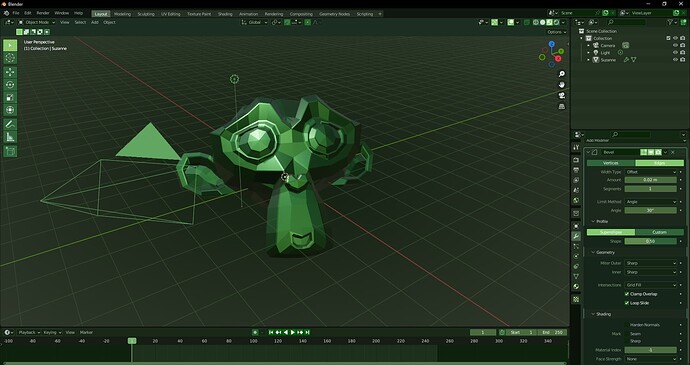Image resolution: width=690 pixels, height=365 pixels.
Task: Activate the Select Box tool
Action: click(x=10, y=45)
